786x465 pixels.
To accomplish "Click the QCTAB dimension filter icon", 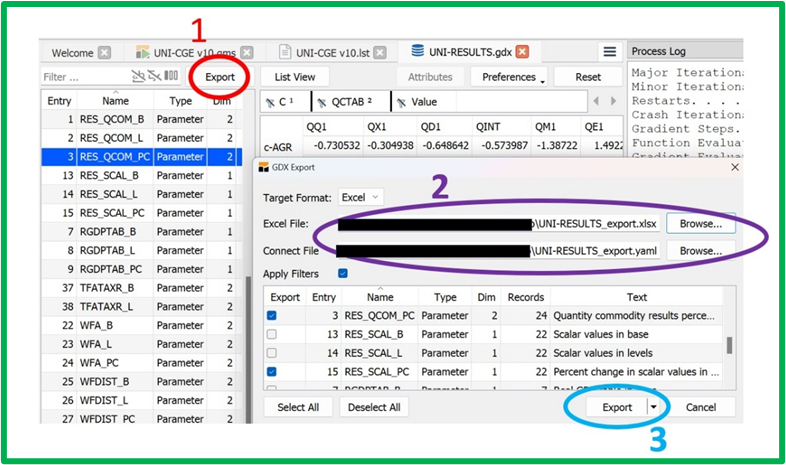I will pyautogui.click(x=322, y=102).
